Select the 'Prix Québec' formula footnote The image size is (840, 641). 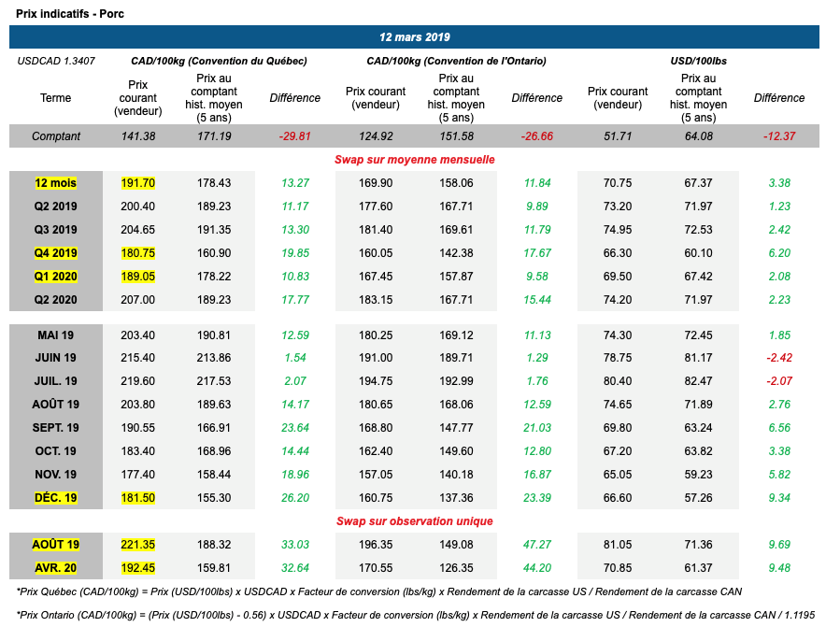(x=379, y=591)
